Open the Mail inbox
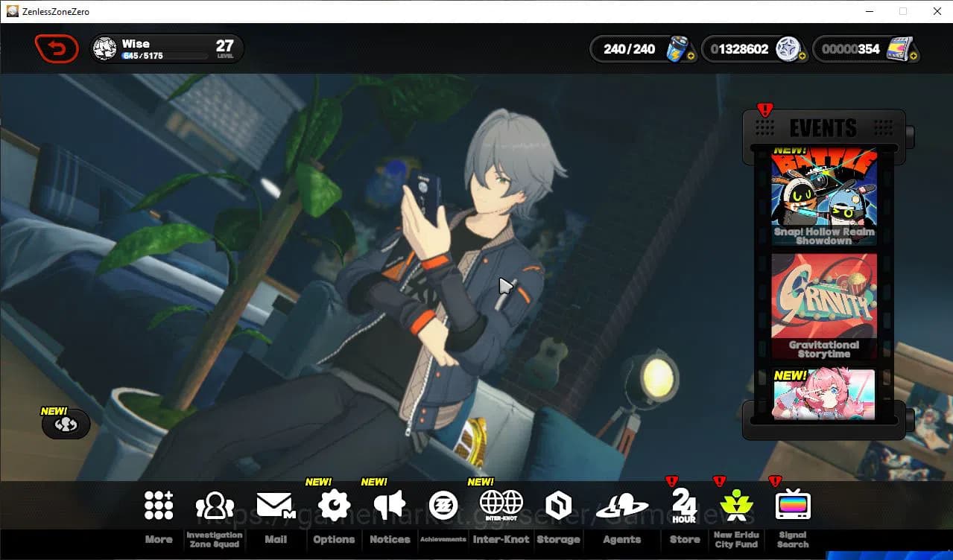The image size is (953, 560). click(x=276, y=503)
